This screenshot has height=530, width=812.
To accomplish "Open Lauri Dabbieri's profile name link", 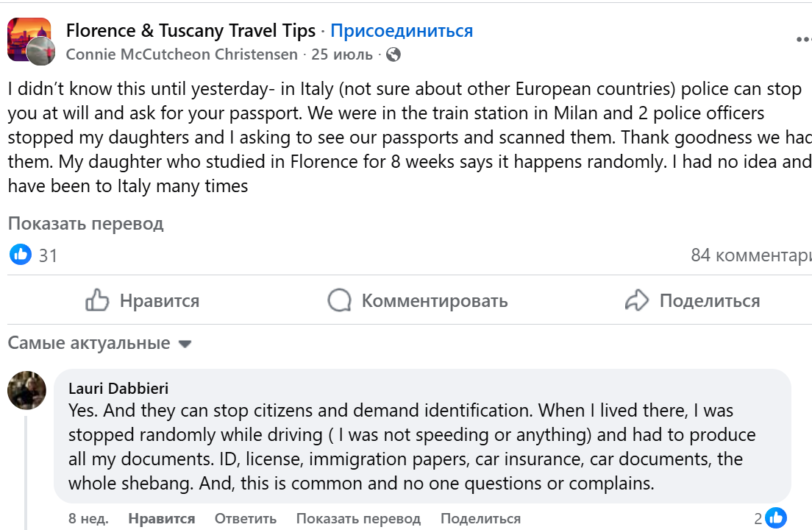I will pyautogui.click(x=118, y=389).
